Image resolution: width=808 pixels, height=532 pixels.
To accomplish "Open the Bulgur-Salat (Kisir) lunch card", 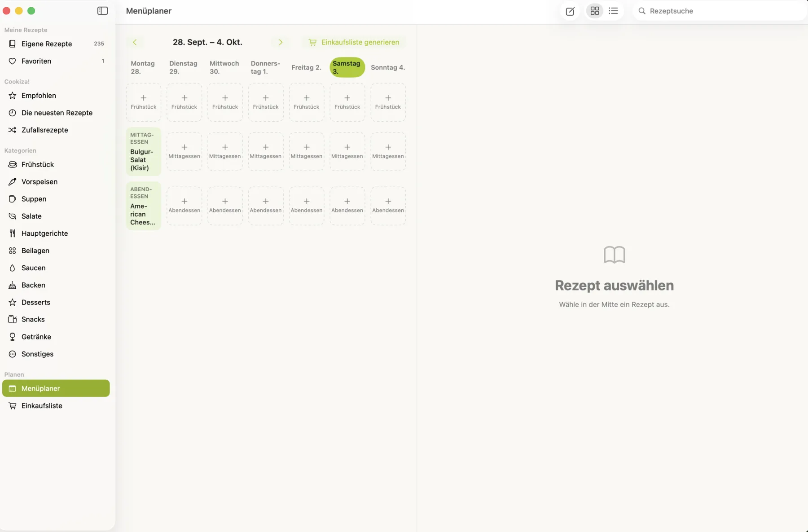I will pyautogui.click(x=144, y=151).
